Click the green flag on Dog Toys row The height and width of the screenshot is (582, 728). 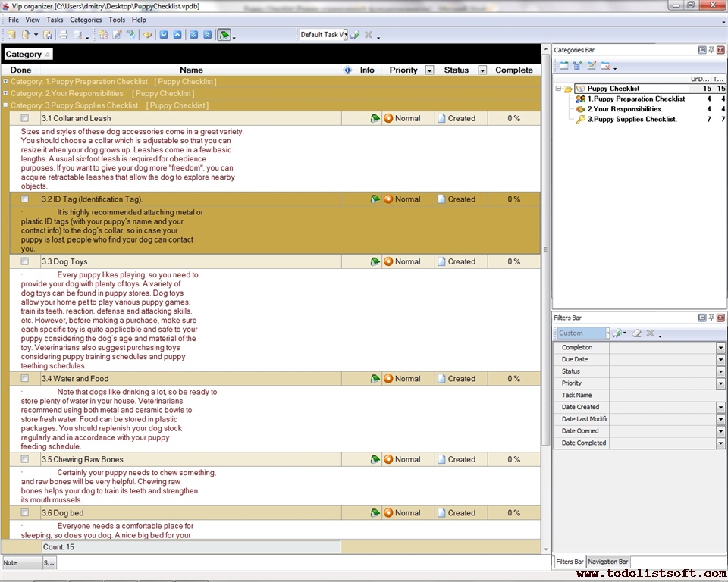coord(375,261)
